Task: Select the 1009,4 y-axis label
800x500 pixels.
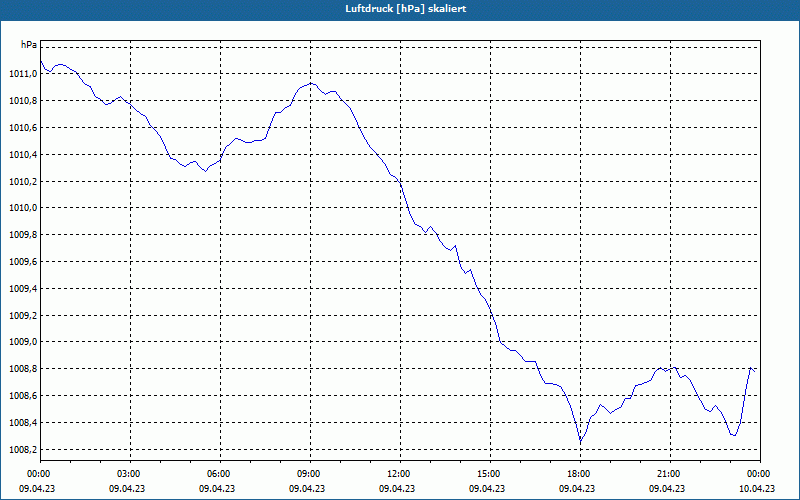Action: click(23, 289)
